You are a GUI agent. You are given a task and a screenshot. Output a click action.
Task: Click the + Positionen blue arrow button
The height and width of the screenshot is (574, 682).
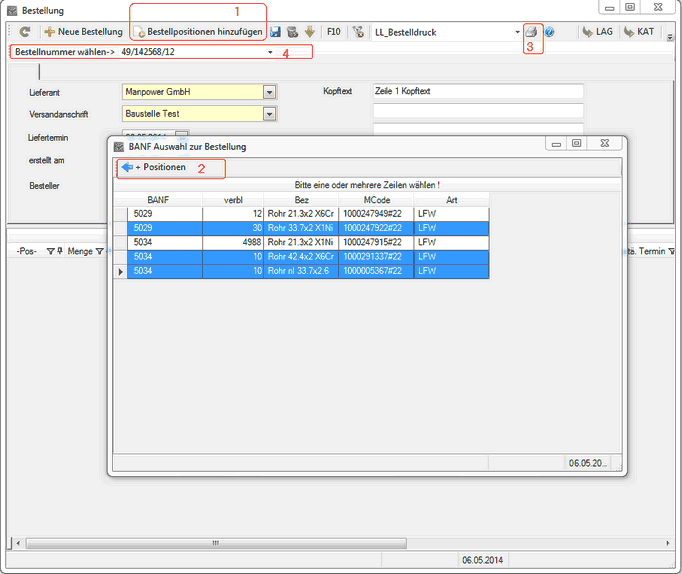coord(153,167)
